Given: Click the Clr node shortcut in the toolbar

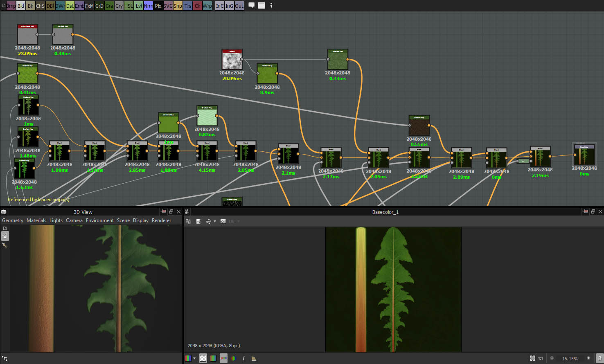Looking at the screenshot, I should 198,6.
